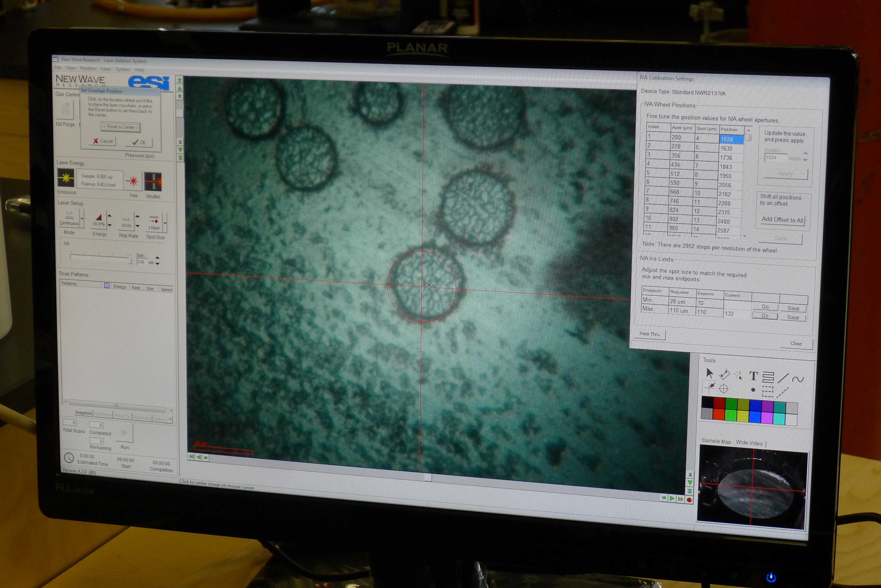Pick the magenta color swatch
This screenshot has height=588, width=881.
click(x=767, y=418)
